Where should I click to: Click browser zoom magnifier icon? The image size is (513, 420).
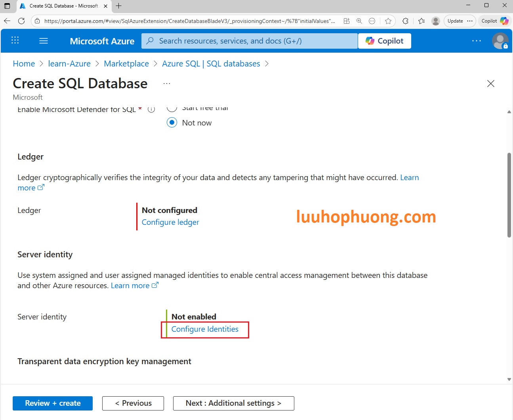pyautogui.click(x=359, y=21)
